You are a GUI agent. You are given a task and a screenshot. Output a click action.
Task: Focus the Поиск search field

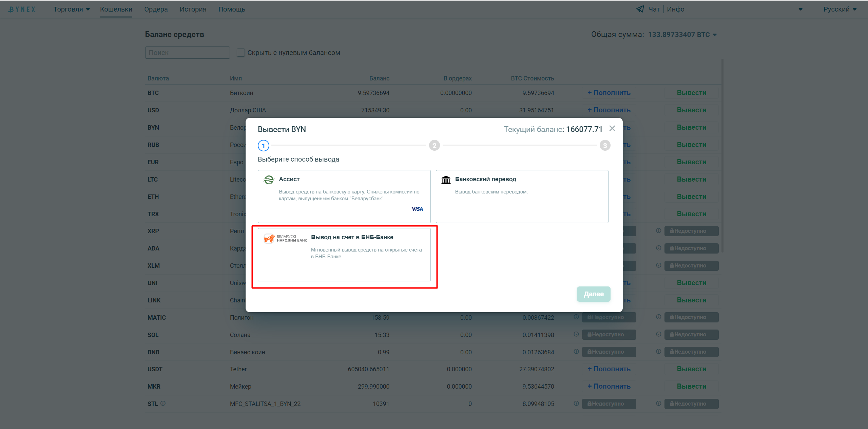pos(187,53)
